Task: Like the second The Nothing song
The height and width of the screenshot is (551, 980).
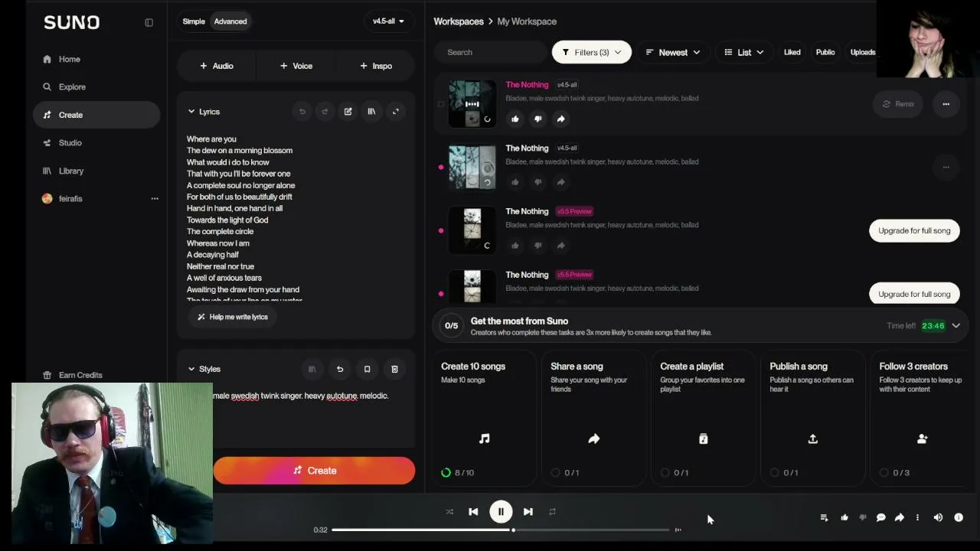Action: 515,182
